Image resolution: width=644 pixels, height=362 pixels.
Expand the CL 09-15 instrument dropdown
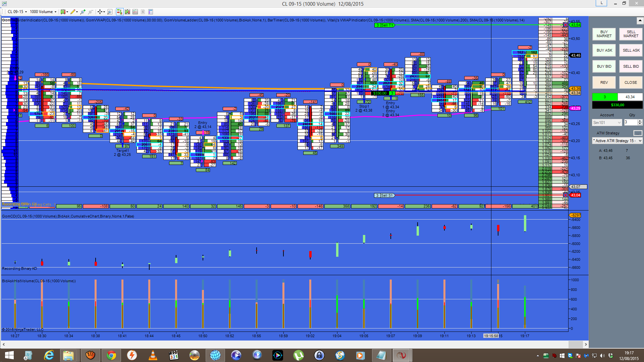tap(17, 12)
